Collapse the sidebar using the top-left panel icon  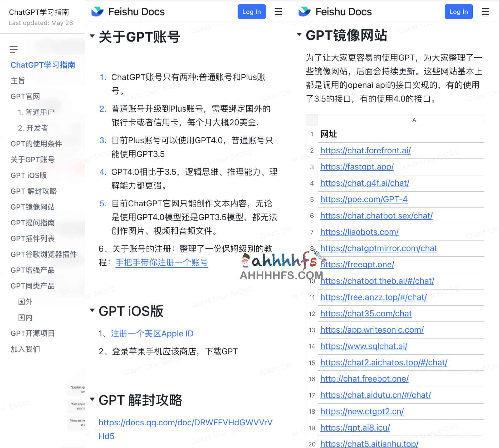(x=14, y=49)
